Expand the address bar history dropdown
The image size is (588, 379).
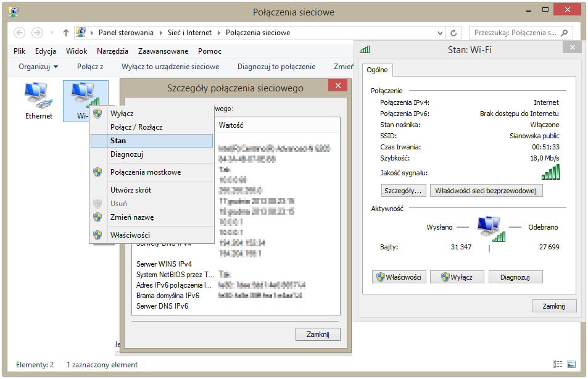coord(441,33)
